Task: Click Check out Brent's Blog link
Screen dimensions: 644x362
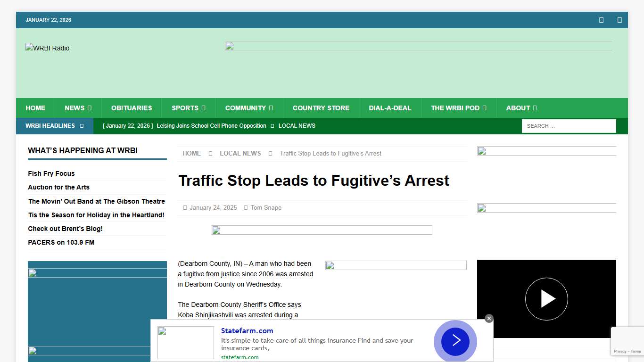Action: click(x=65, y=229)
